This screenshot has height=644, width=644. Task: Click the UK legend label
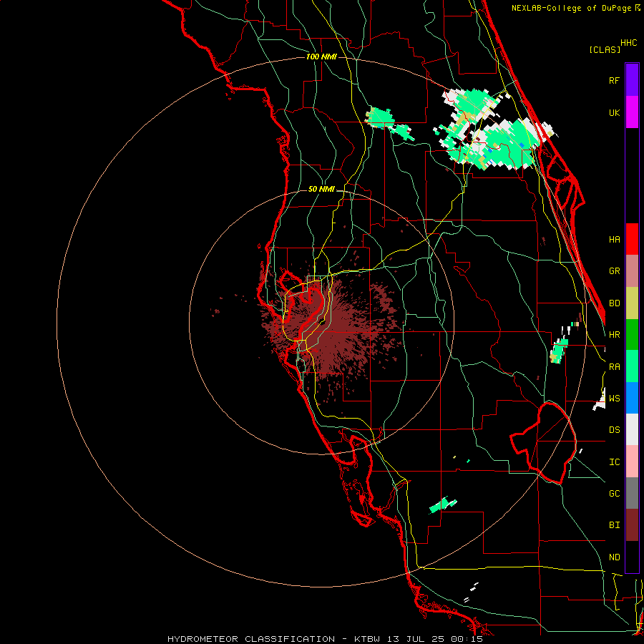[x=614, y=112]
